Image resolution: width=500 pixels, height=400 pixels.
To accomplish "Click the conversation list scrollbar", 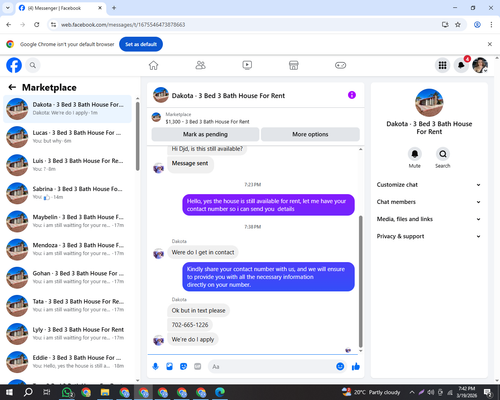I will (138, 136).
